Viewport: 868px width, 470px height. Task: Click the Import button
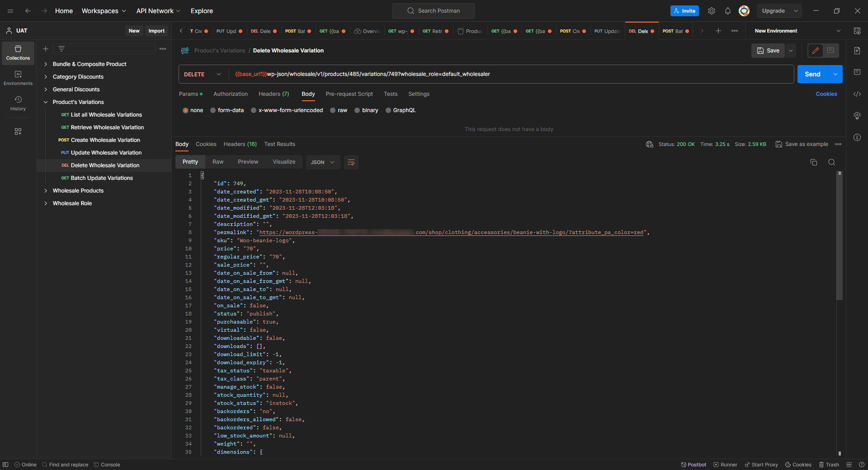tap(156, 31)
